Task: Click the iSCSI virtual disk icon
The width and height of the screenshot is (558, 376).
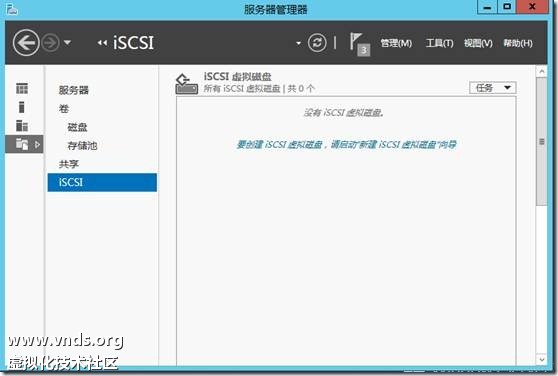Action: pos(186,84)
